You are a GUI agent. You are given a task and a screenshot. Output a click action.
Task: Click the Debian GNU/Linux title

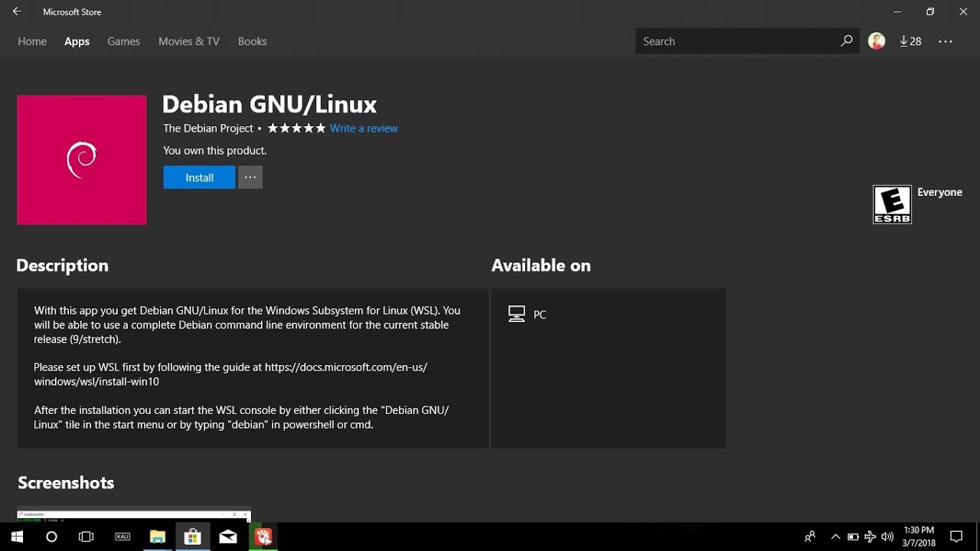269,104
